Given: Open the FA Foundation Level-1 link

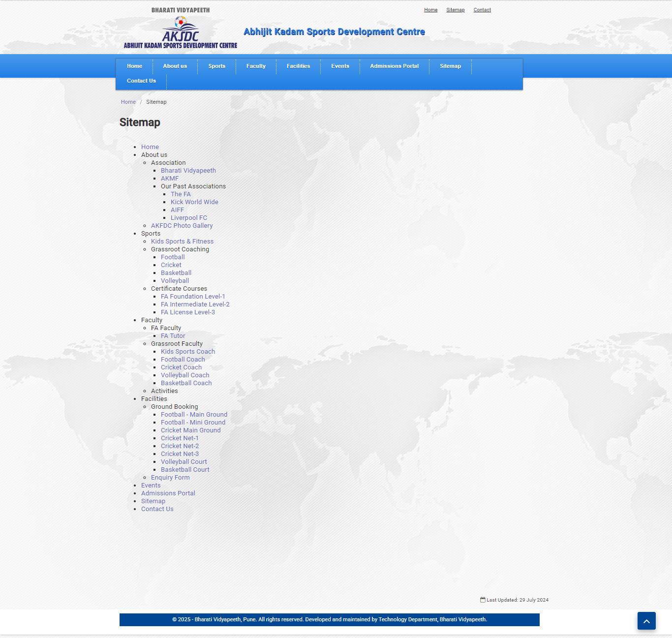Looking at the screenshot, I should pos(193,297).
